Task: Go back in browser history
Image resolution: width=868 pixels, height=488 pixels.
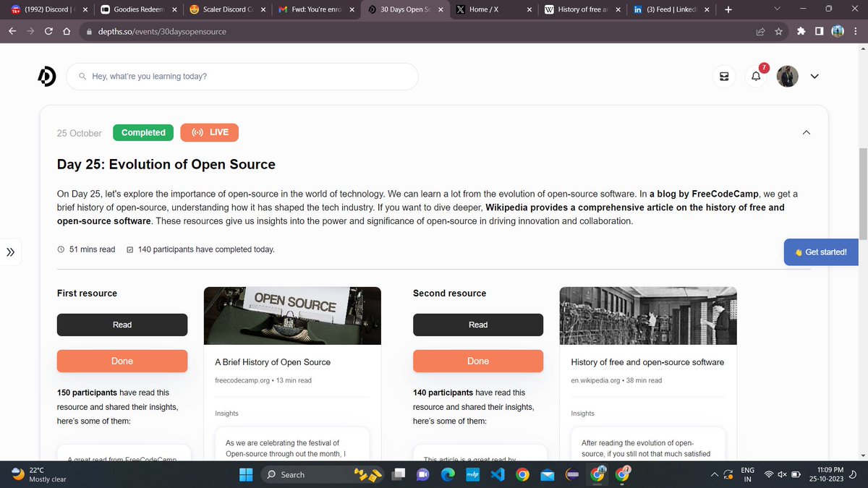Action: pos(12,32)
